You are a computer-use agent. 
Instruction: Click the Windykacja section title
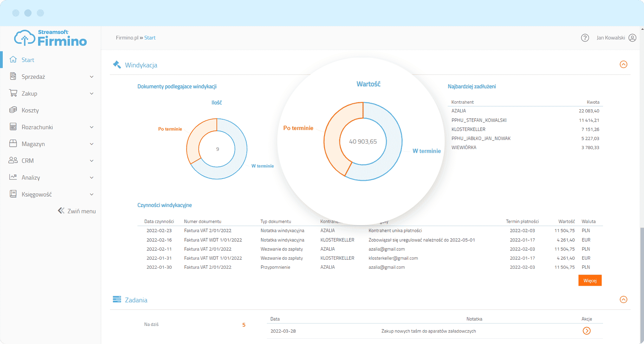click(141, 65)
